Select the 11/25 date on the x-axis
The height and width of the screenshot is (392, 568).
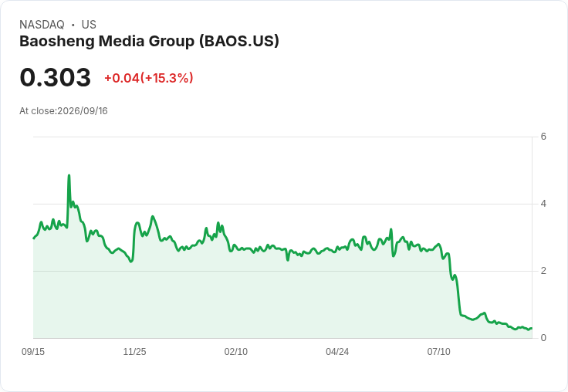134,351
